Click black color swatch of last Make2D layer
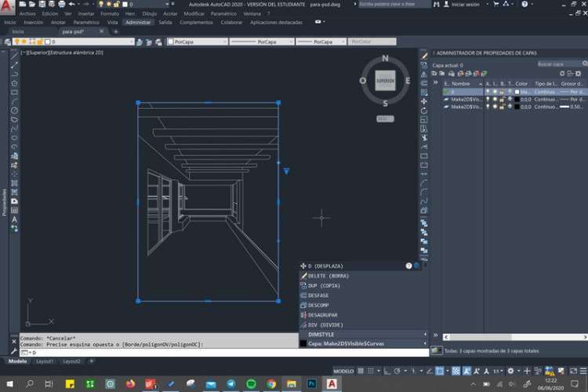Screen dimensions: 588x392 [x=517, y=107]
